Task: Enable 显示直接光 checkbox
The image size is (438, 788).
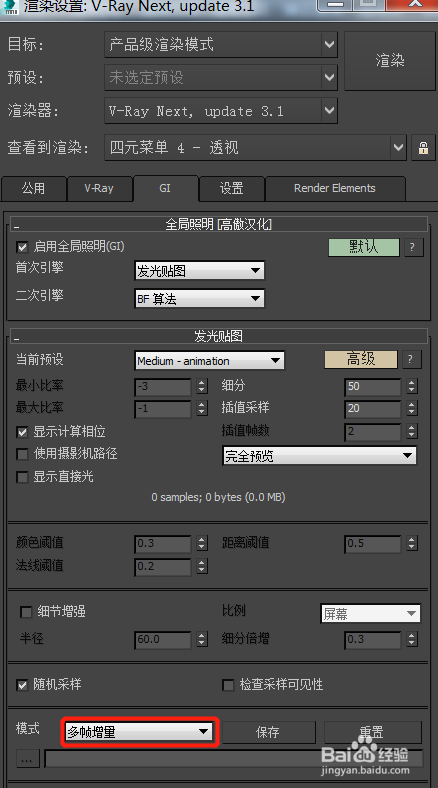Action: 22,476
